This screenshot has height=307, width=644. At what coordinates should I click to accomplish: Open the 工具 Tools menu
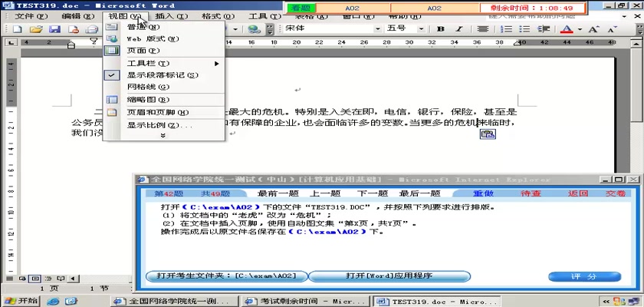(x=265, y=16)
